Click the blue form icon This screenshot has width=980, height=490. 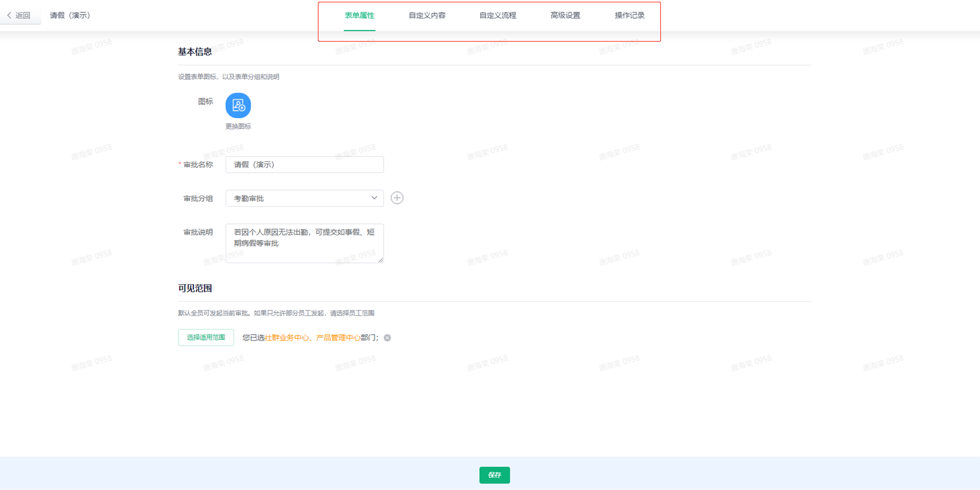tap(238, 106)
